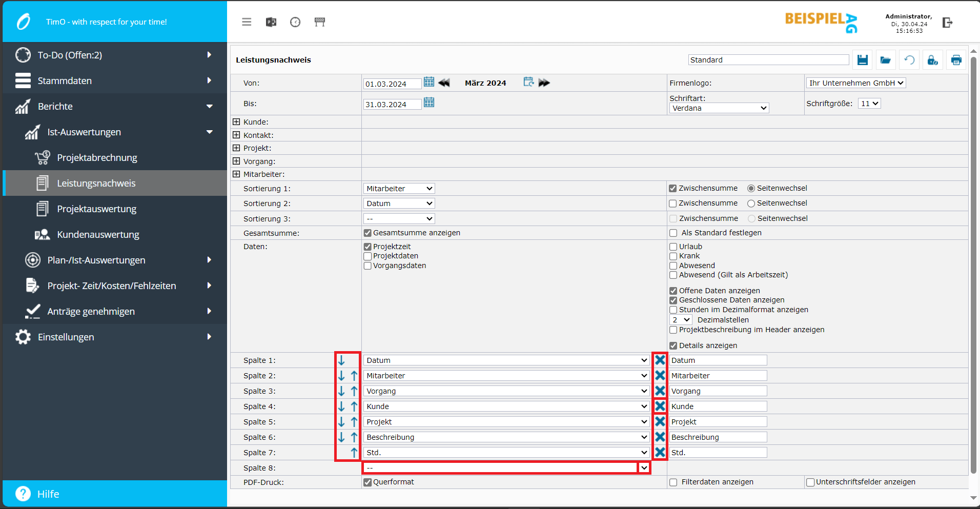The width and height of the screenshot is (980, 509).
Task: Expand the Kunde filter section
Action: pos(236,122)
